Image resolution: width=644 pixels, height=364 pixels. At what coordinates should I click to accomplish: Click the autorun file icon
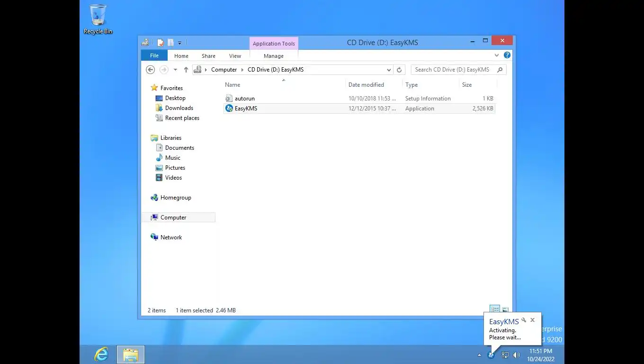[229, 99]
